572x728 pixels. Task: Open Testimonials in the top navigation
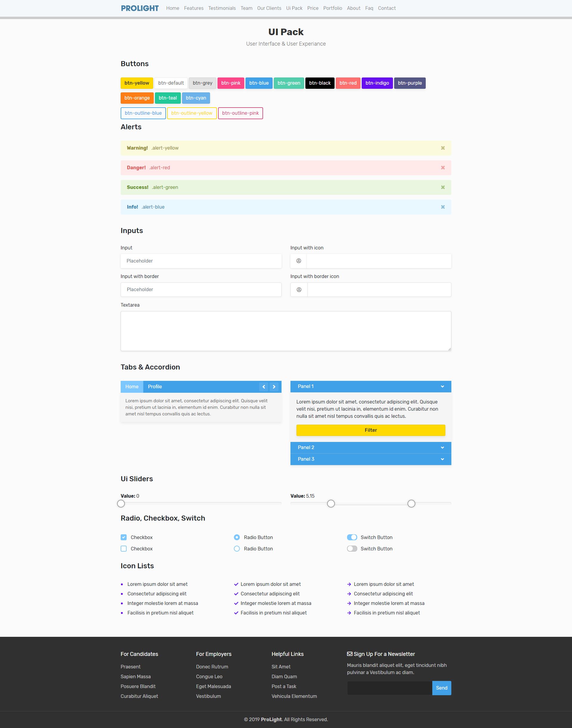pos(222,8)
